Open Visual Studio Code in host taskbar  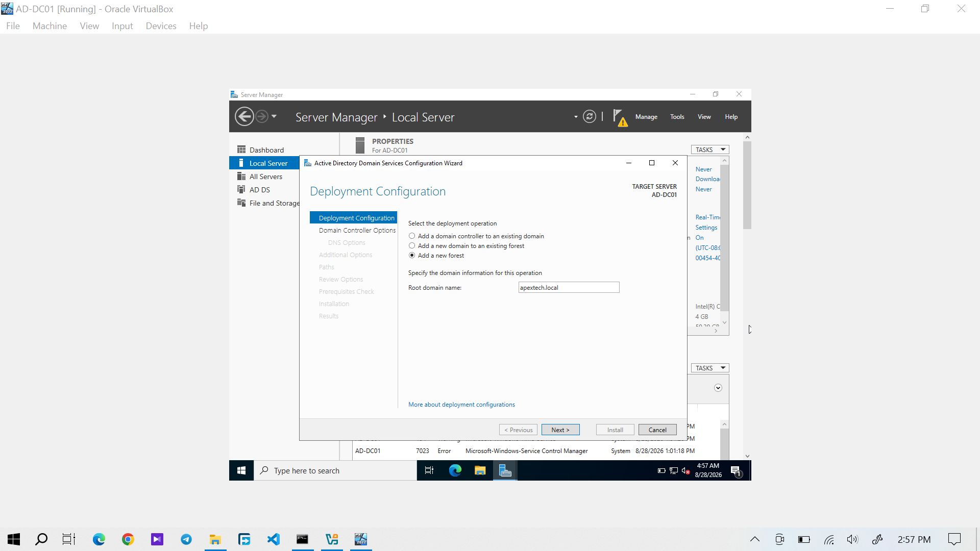coord(274,539)
